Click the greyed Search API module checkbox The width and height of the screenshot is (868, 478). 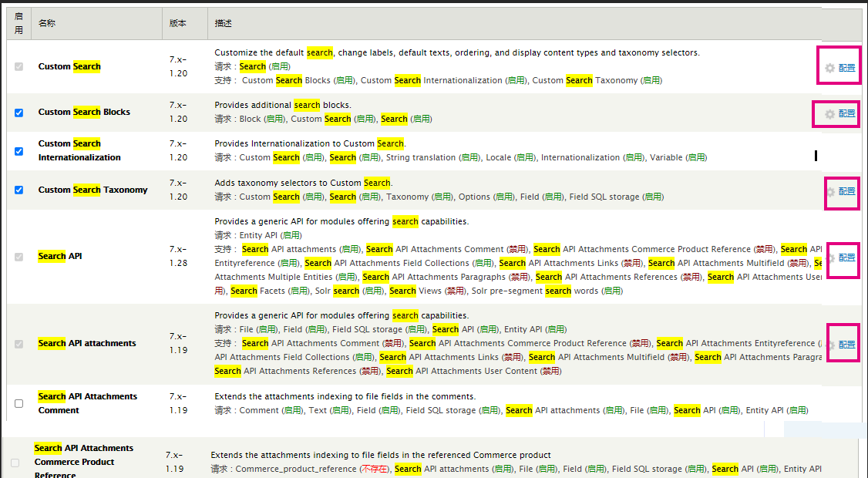pyautogui.click(x=19, y=257)
